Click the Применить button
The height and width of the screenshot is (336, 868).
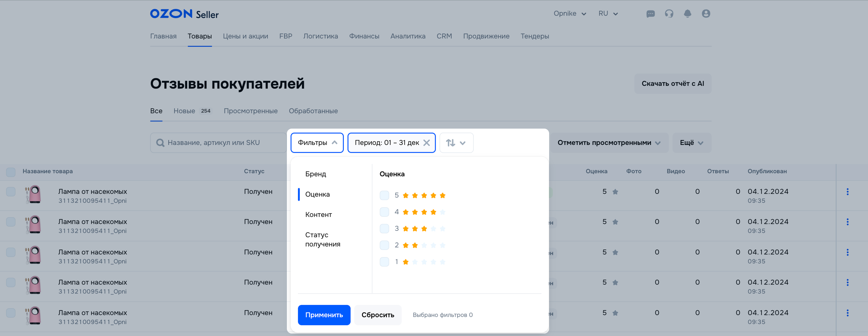pyautogui.click(x=324, y=315)
